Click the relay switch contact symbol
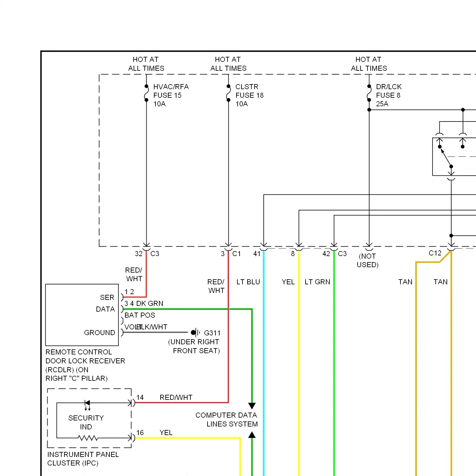The height and width of the screenshot is (476, 476). 446,156
